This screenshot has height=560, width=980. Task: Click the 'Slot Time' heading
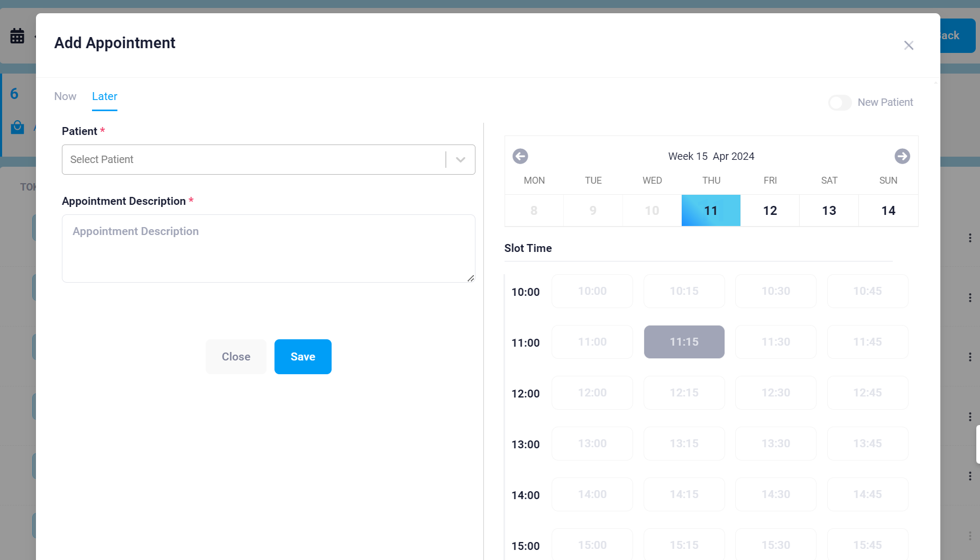528,248
